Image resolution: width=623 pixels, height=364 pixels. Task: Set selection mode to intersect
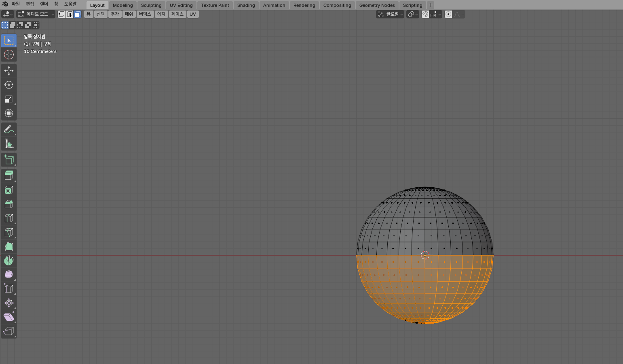(x=36, y=25)
